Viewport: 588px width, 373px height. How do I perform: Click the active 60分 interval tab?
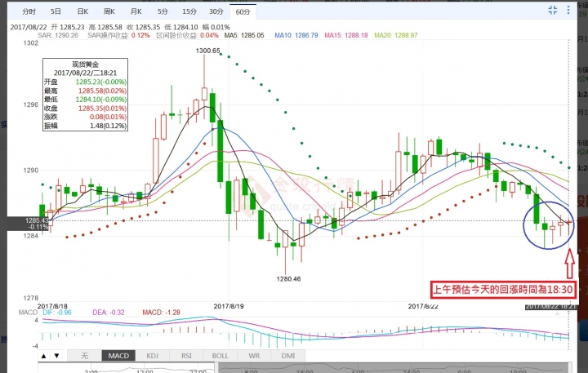click(x=243, y=11)
